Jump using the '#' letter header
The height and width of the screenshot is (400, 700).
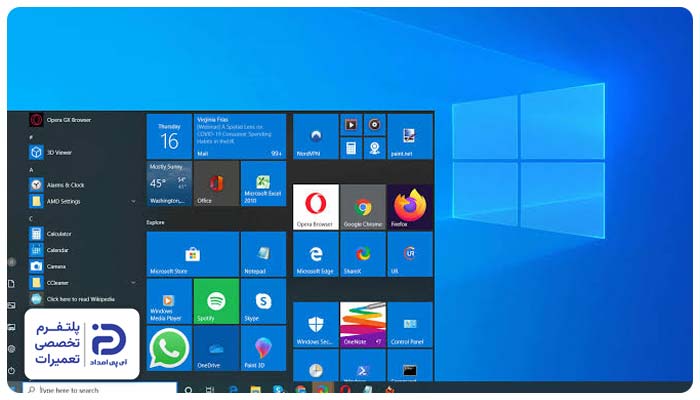tap(31, 137)
